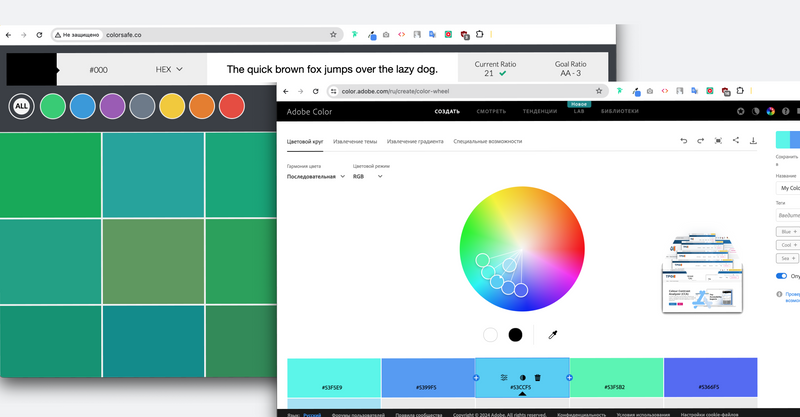This screenshot has height=417, width=800.
Task: Filter by blue color circle
Action: click(x=83, y=106)
